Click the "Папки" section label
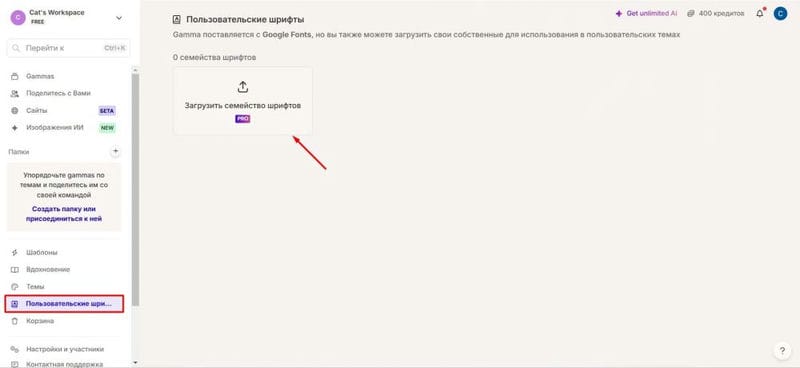 (x=19, y=152)
